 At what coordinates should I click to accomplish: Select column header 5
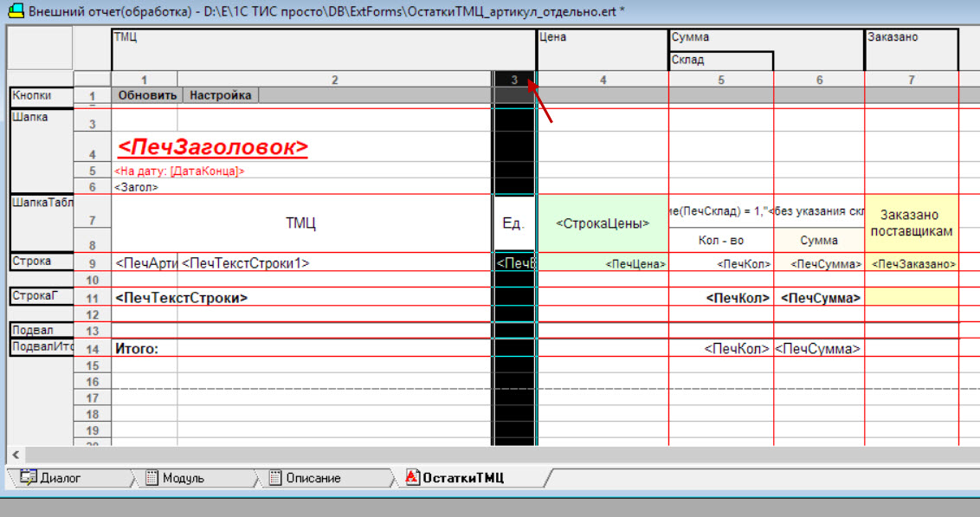pyautogui.click(x=720, y=80)
